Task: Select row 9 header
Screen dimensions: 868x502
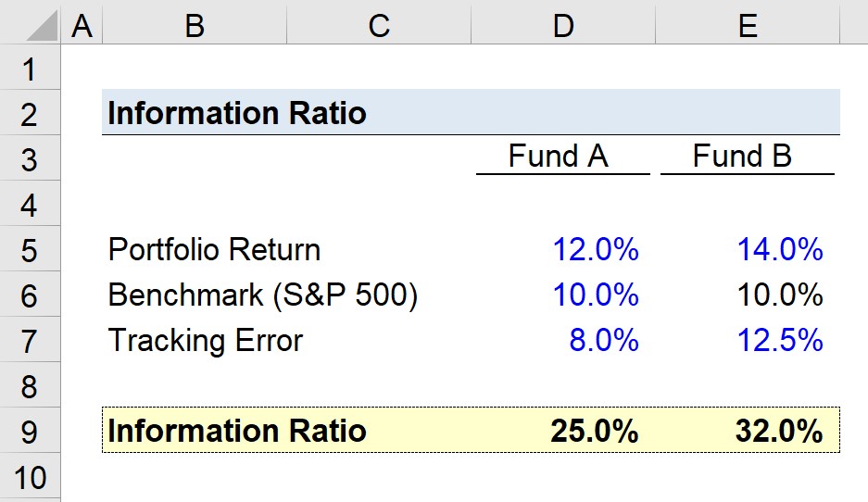Action: [x=30, y=430]
